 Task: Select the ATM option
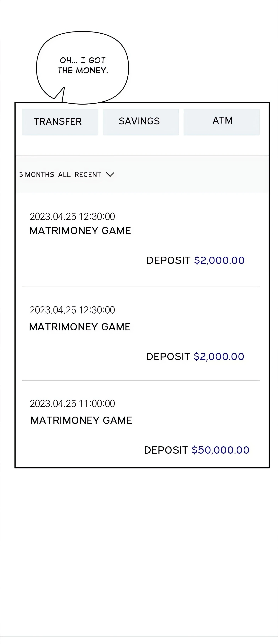(x=222, y=122)
